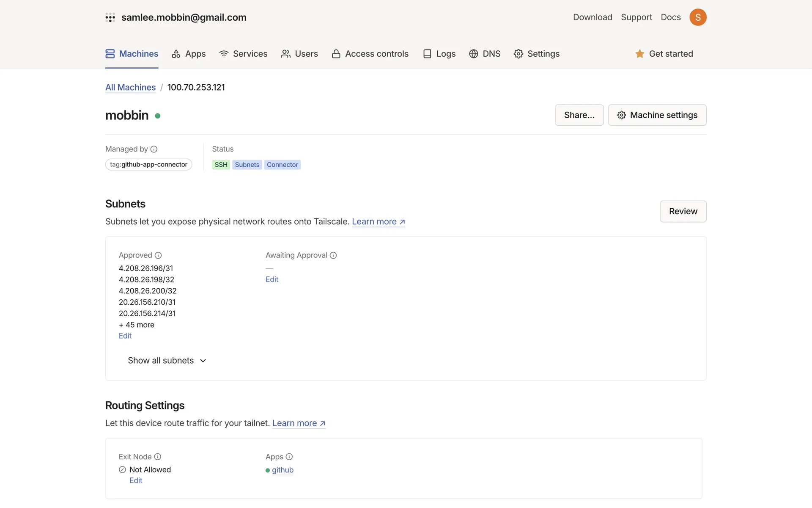Screen dimensions: 812x508
Task: Click the orange S user avatar
Action: tap(698, 17)
